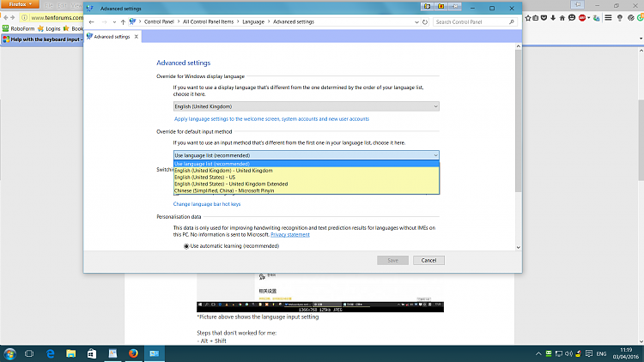Viewport: 644px width, 362px height.
Task: Pick English (United States) - United Kingdom Extended
Action: point(306,184)
